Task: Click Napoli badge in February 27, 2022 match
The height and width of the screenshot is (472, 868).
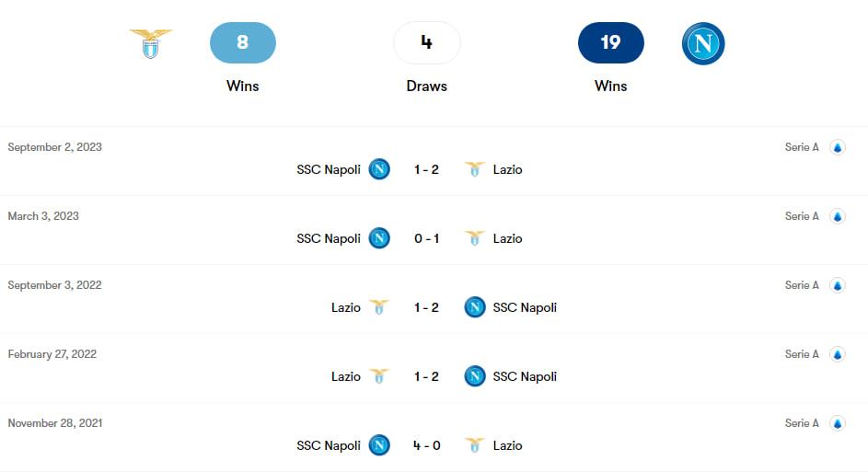Action: point(475,376)
